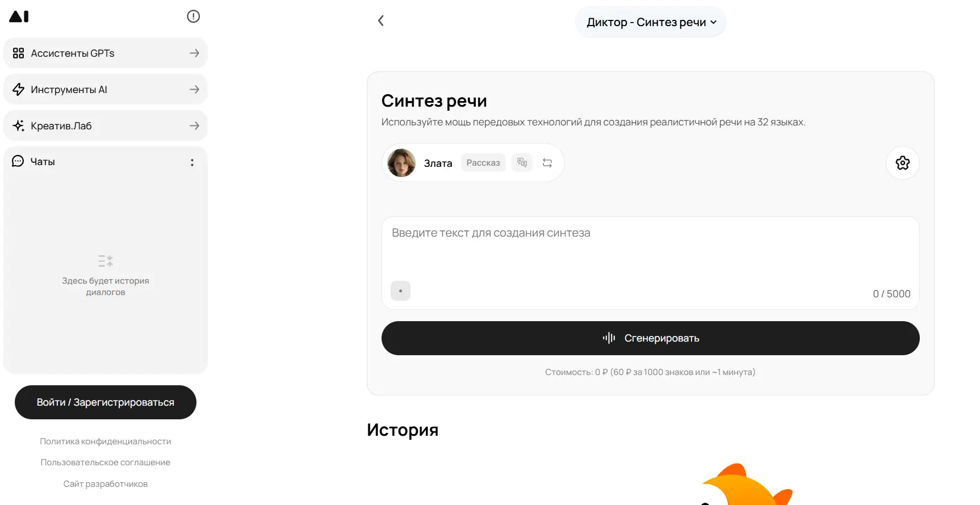
Task: Click the Рассказ style tag
Action: click(x=483, y=163)
